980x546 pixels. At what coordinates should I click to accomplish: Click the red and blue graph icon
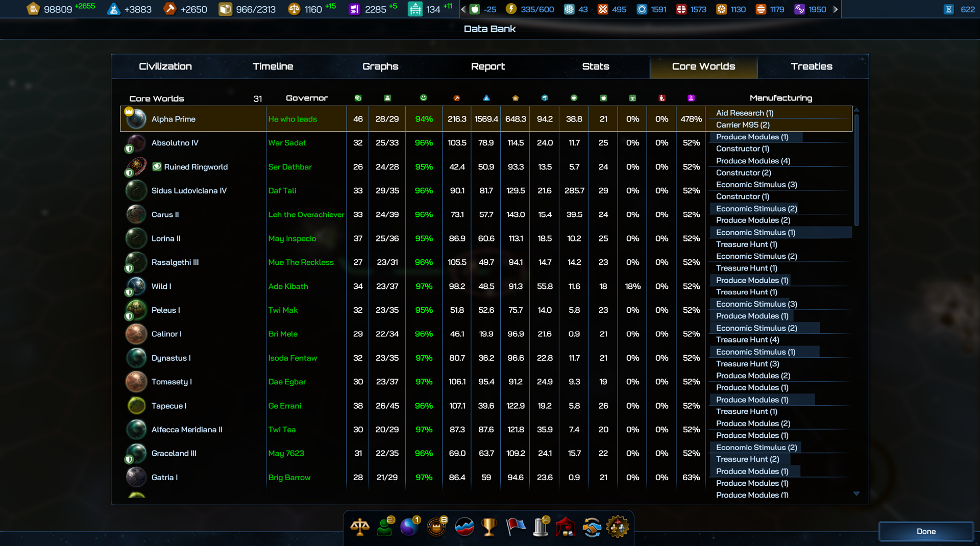464,527
